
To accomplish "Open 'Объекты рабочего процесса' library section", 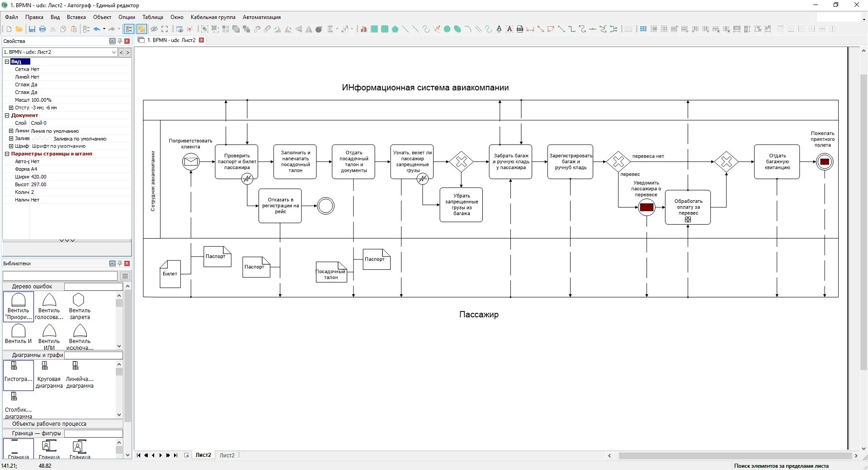I will 62,423.
